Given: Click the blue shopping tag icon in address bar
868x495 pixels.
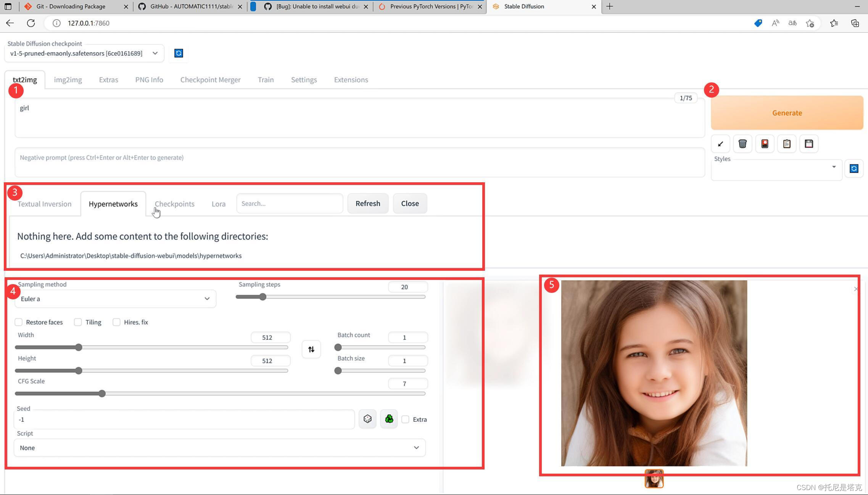Looking at the screenshot, I should (x=758, y=23).
